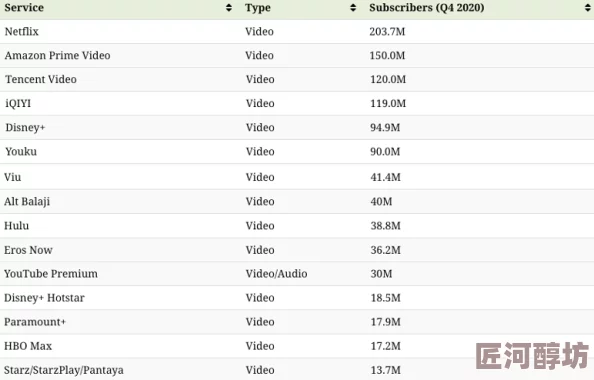Select Netflix's 203.7M subscribers value
Screen dimensions: 594x380
coord(387,31)
